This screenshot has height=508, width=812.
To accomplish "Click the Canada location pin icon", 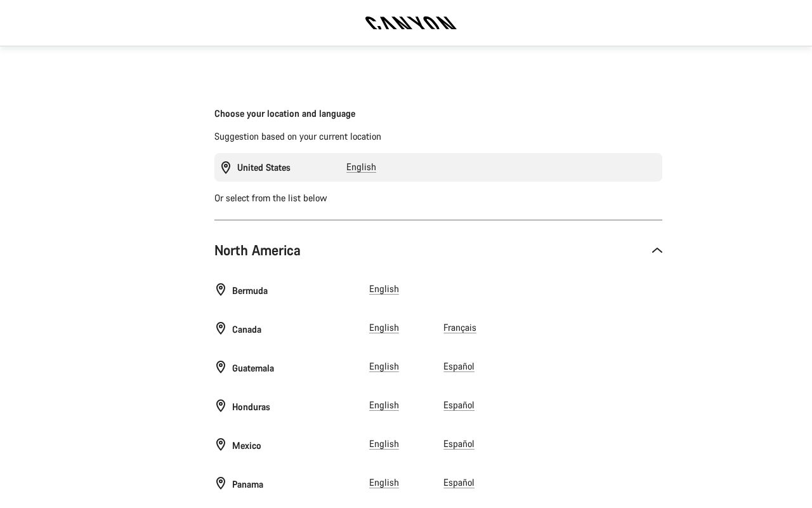I will tap(220, 328).
